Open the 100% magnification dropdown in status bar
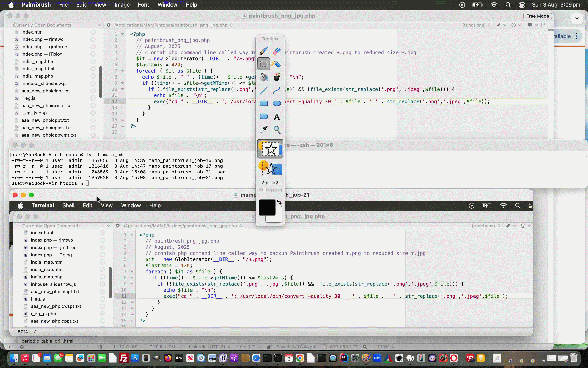 [x=385, y=347]
